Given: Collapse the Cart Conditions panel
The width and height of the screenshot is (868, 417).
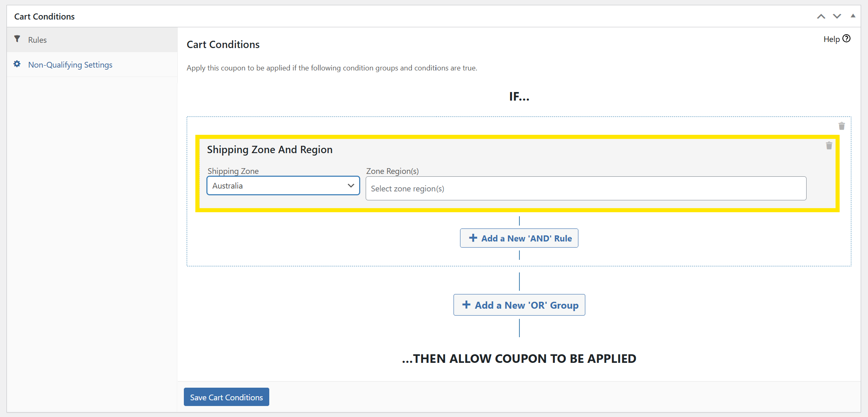Looking at the screenshot, I should [853, 16].
